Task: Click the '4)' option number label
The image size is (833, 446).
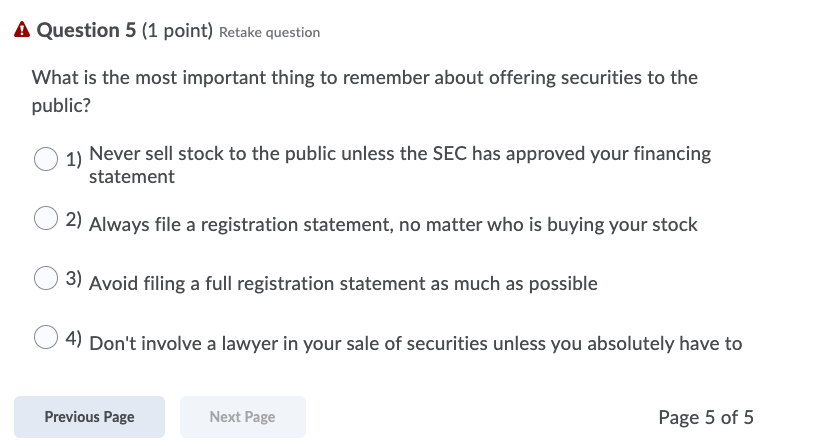Action: [74, 338]
